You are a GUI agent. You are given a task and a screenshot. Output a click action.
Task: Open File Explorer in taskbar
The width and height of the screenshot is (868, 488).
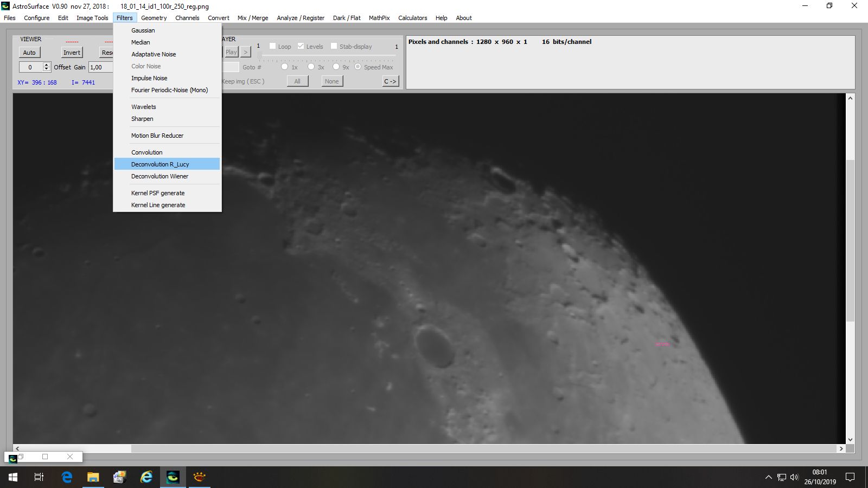click(93, 477)
